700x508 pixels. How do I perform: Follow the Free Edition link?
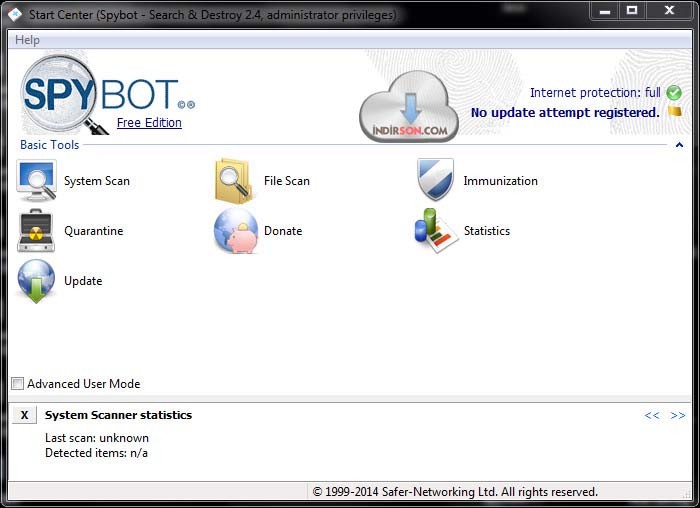tap(149, 123)
